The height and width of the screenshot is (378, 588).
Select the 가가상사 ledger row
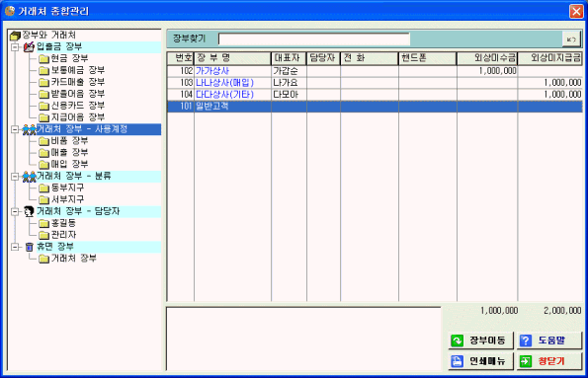pos(375,71)
